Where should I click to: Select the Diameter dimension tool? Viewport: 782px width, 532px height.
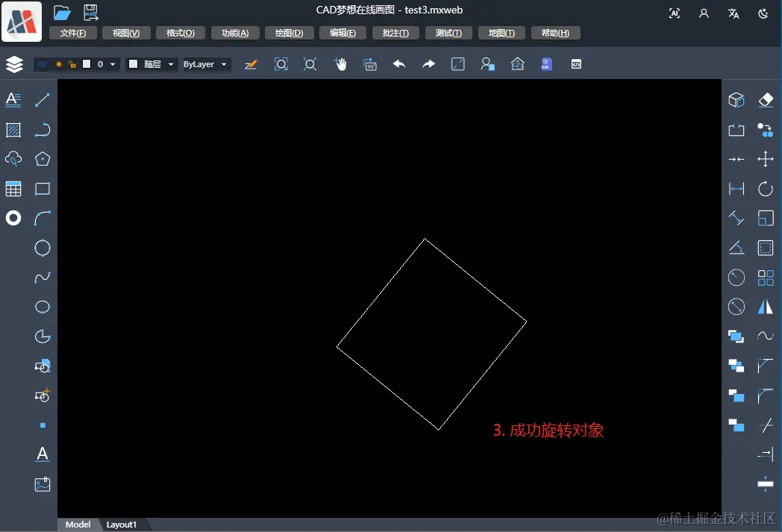(x=736, y=307)
